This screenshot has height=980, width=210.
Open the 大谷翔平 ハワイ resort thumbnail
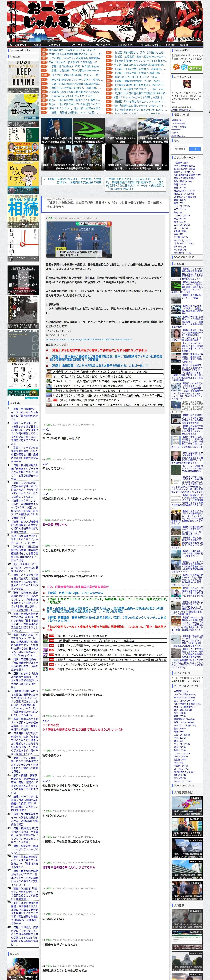coord(73,157)
